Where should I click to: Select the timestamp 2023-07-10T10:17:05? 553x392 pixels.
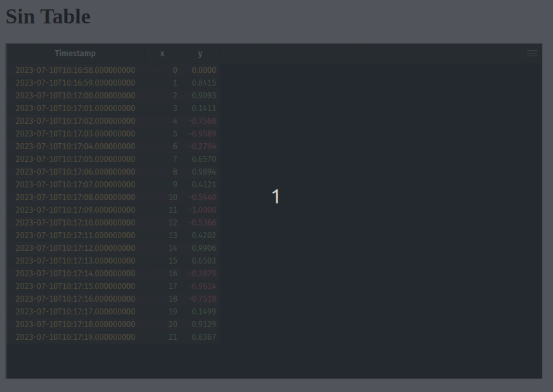(x=75, y=159)
